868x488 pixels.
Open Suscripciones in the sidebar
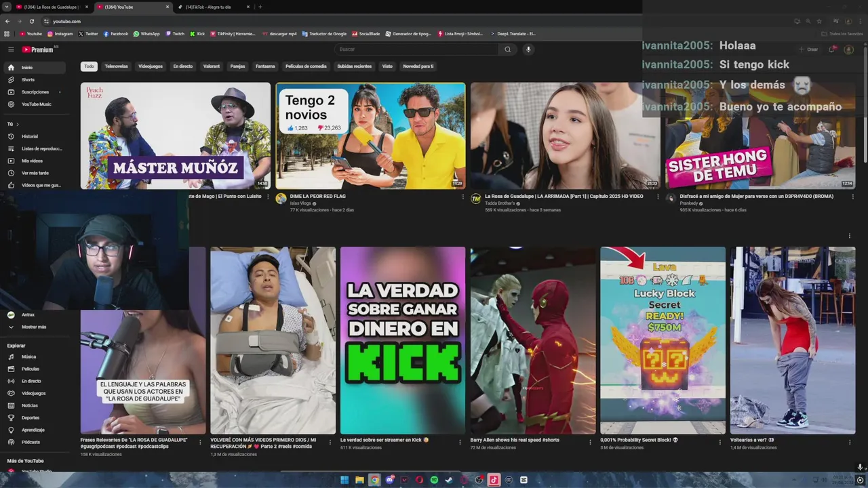(x=35, y=92)
